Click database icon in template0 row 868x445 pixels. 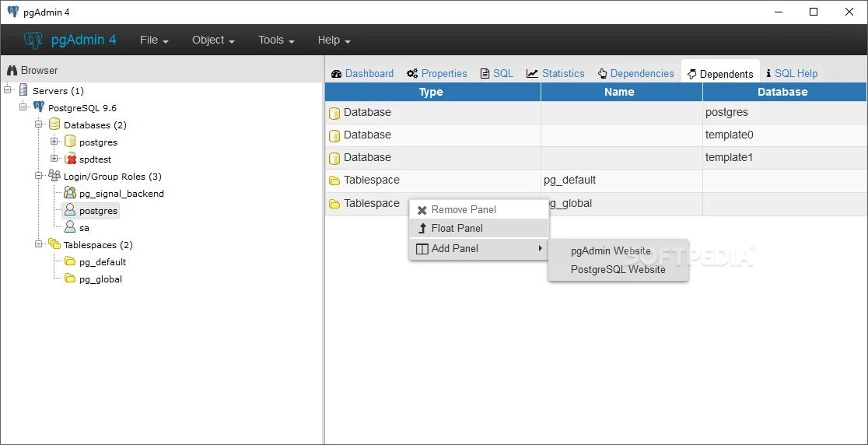pyautogui.click(x=334, y=135)
